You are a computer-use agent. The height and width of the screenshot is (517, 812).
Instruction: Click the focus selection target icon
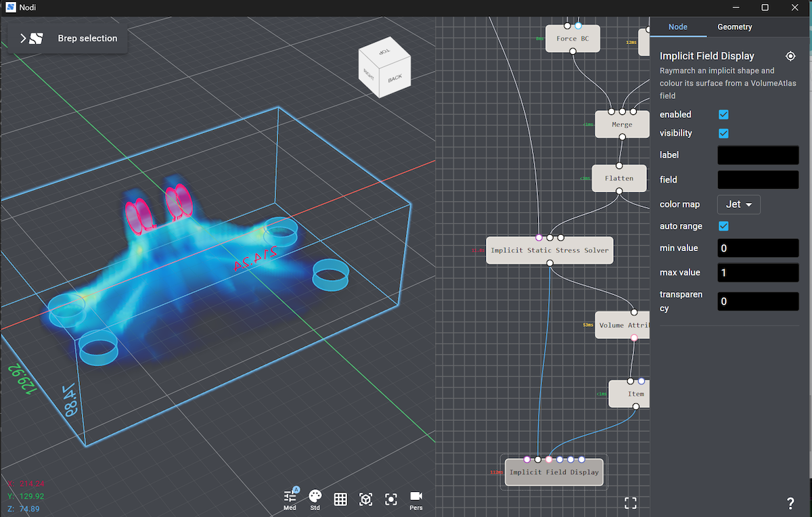coord(390,499)
